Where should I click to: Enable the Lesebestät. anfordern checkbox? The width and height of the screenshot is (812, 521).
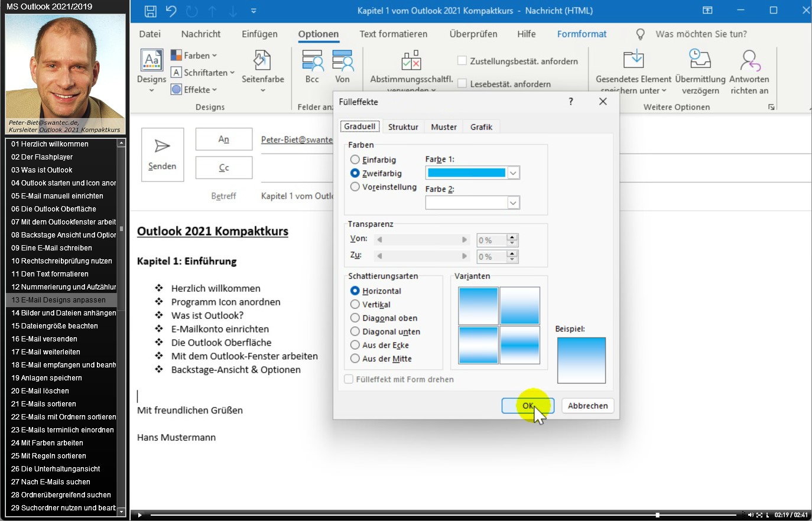pos(462,84)
